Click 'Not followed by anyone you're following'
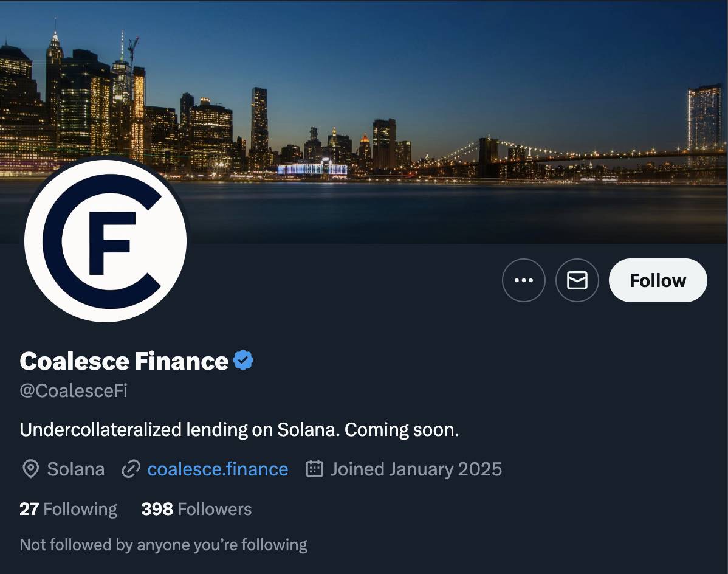Viewport: 728px width, 574px height. click(163, 545)
